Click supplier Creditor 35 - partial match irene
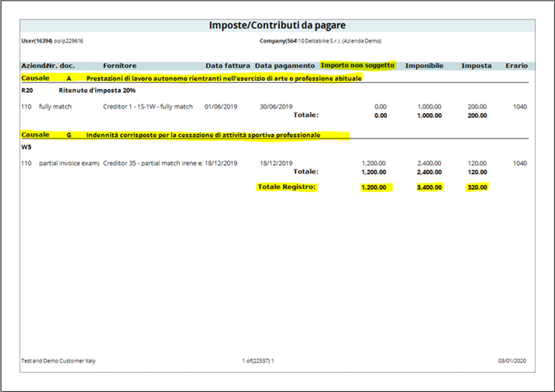The height and width of the screenshot is (392, 555). pyautogui.click(x=153, y=163)
